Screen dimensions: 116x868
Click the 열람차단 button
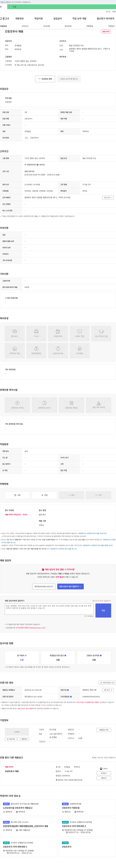tap(23, 739)
